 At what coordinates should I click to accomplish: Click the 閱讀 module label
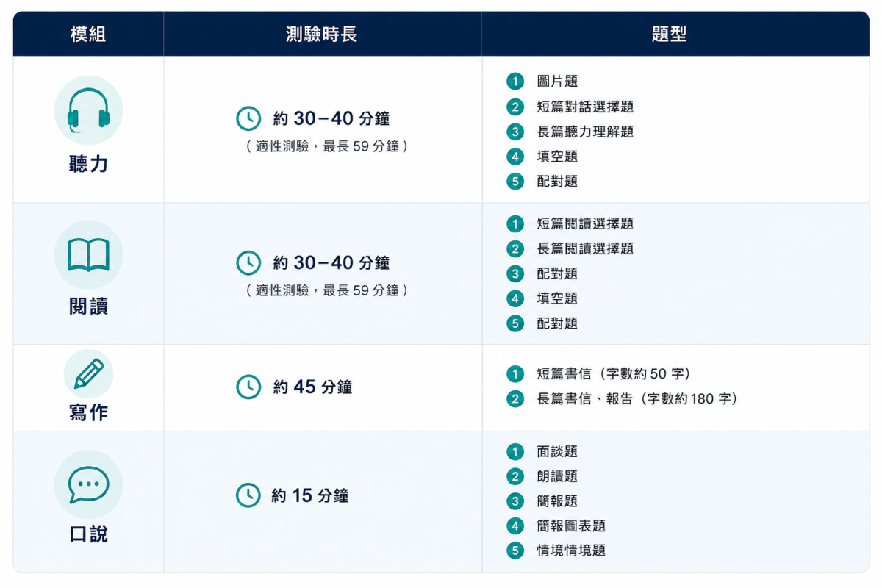[88, 306]
